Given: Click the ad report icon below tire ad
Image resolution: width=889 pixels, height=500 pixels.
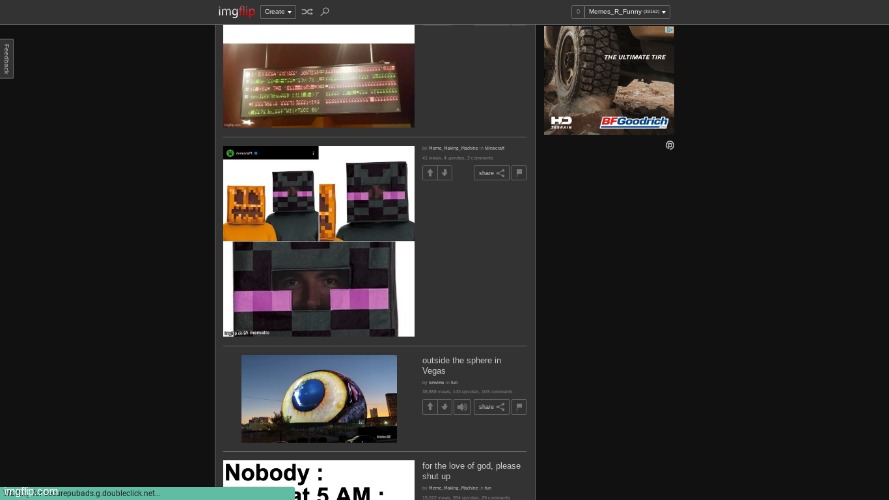Looking at the screenshot, I should [670, 146].
